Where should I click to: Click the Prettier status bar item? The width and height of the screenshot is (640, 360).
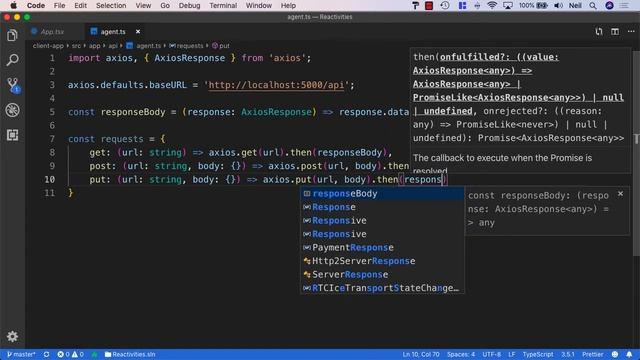(x=592, y=354)
